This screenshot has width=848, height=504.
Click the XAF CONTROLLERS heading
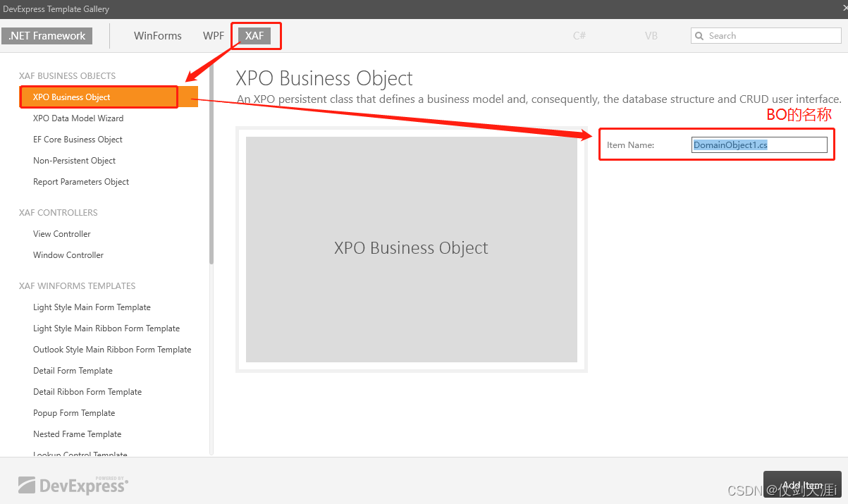(59, 213)
